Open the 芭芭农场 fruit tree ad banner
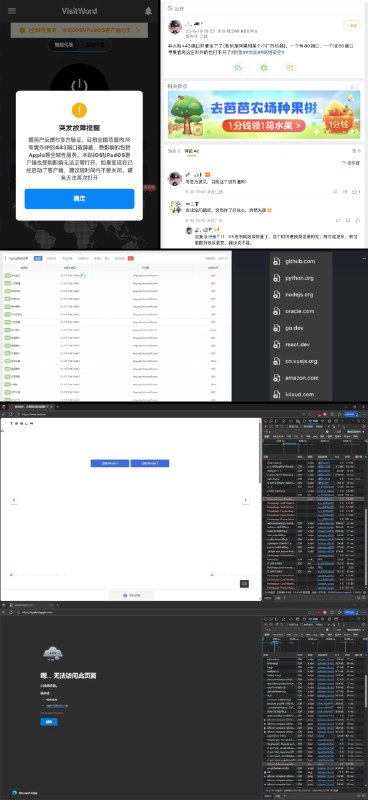 click(x=264, y=115)
